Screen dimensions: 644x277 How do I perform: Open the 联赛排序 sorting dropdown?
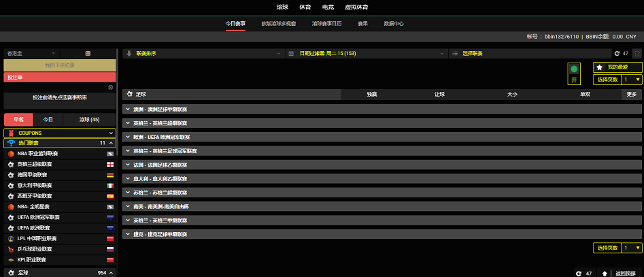[203, 53]
